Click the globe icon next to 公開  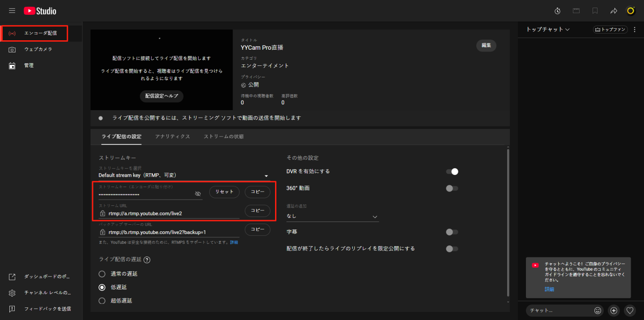click(x=243, y=85)
